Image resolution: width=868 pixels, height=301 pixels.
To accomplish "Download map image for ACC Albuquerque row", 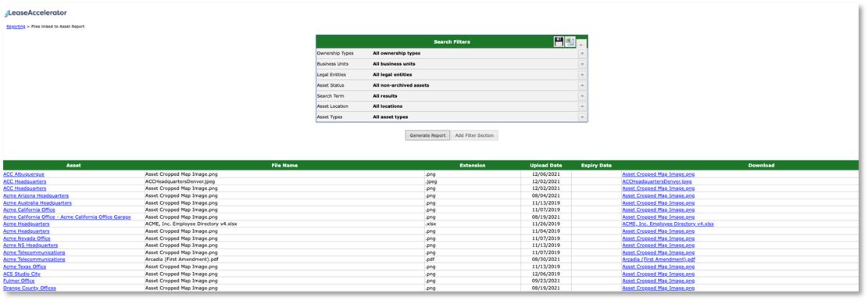I will [x=658, y=174].
